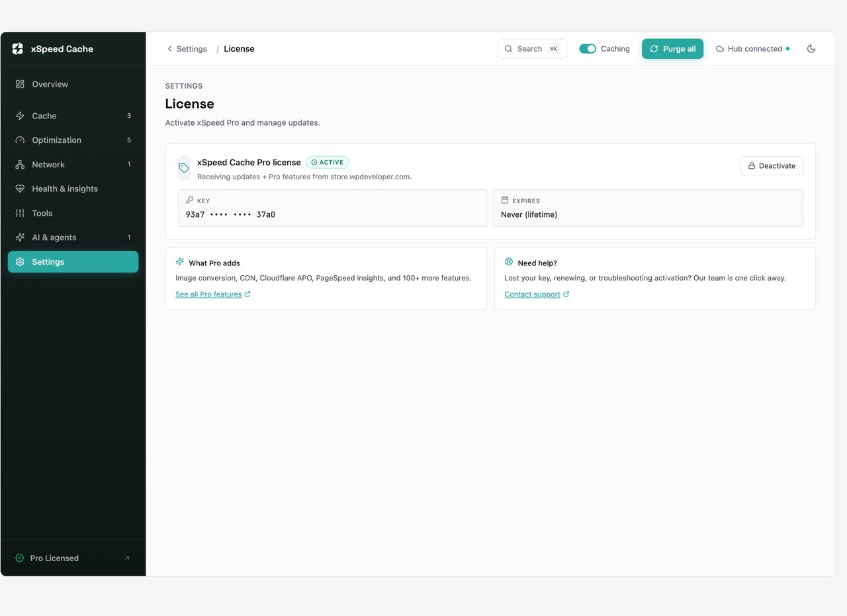
Task: Open the Tools section
Action: point(73,213)
